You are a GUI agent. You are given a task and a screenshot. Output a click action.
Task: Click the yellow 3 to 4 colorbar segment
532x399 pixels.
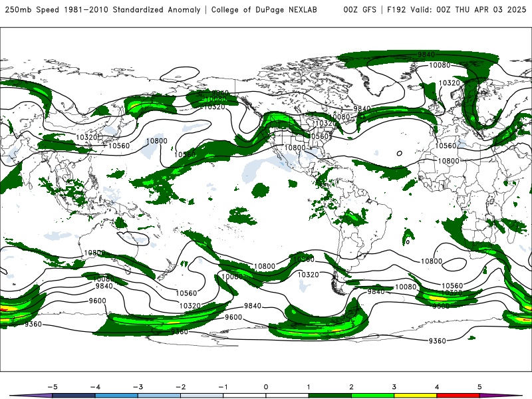pyautogui.click(x=415, y=396)
